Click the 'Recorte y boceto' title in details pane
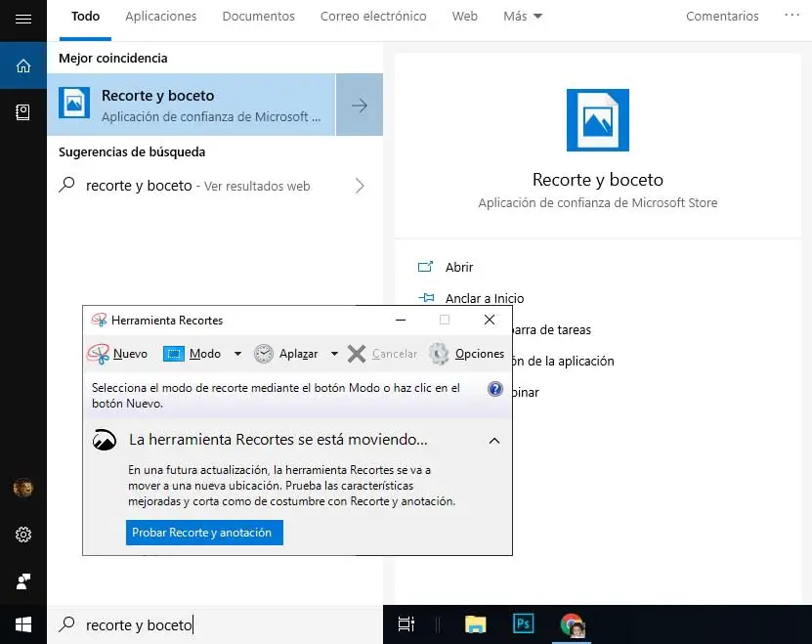 coord(598,179)
